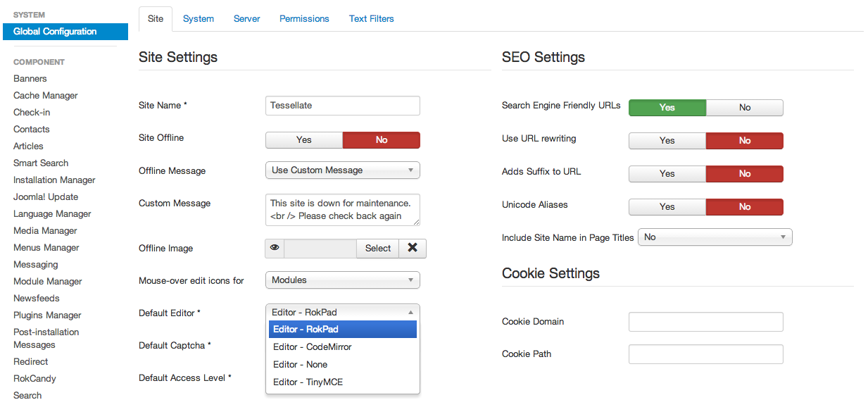Enable Use URL rewriting with Yes

(667, 141)
